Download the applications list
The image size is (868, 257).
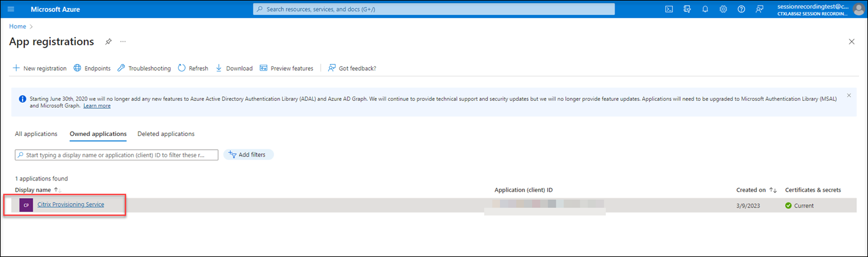(x=234, y=68)
